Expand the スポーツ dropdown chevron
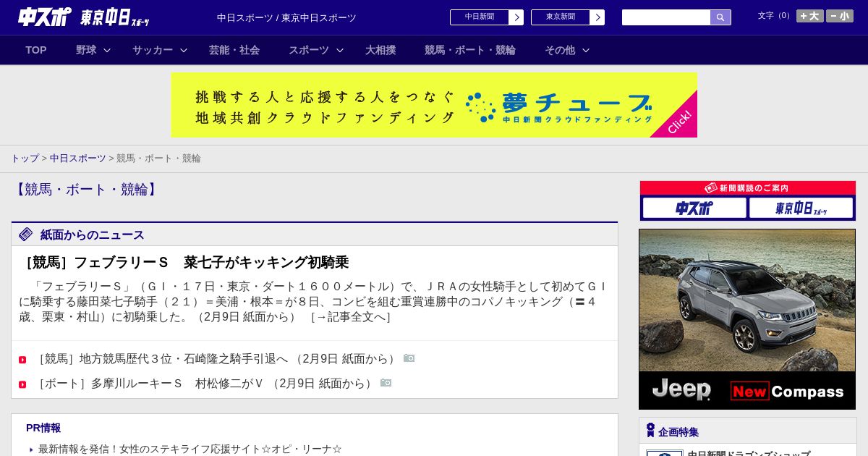This screenshot has height=456, width=868. click(340, 50)
